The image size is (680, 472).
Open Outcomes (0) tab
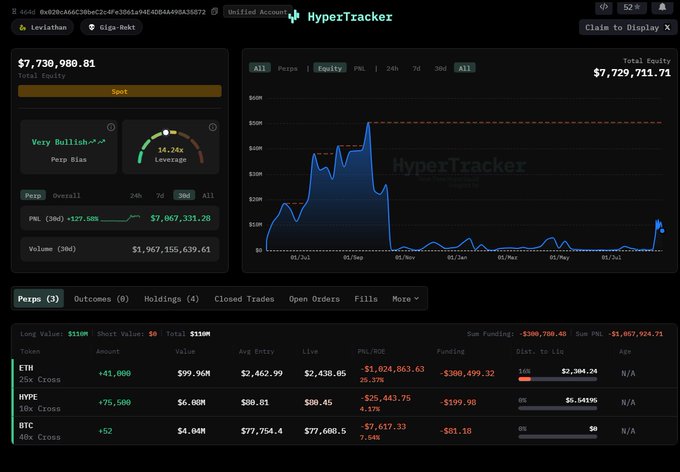point(101,299)
